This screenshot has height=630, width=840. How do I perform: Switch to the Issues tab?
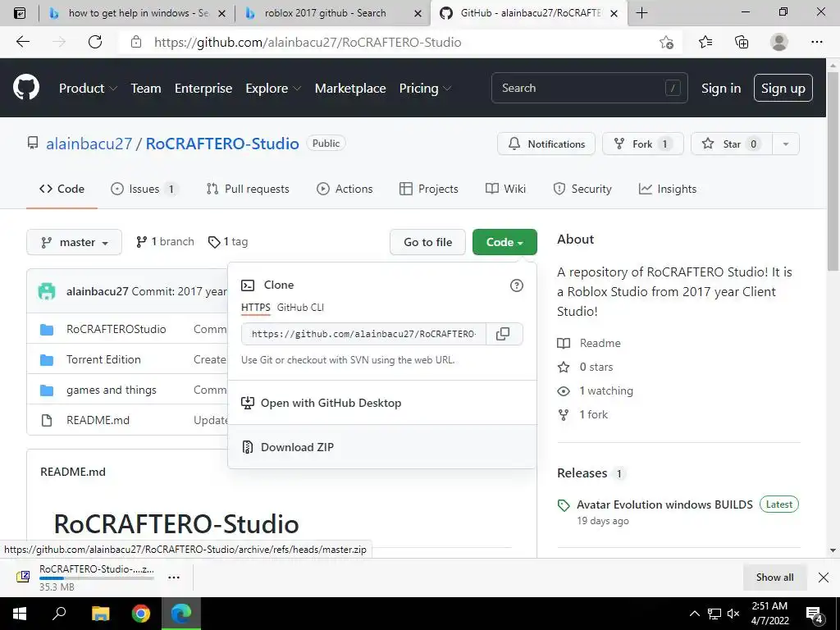coord(144,189)
